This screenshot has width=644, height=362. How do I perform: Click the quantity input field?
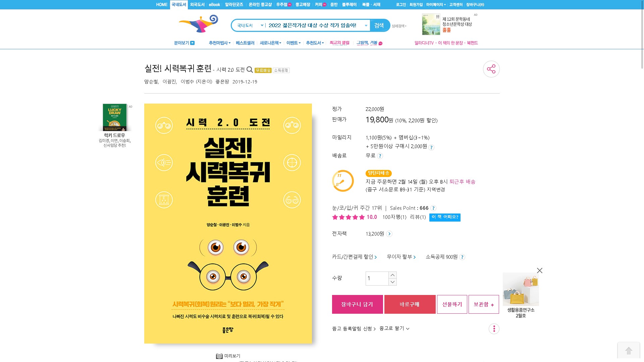coord(377,279)
